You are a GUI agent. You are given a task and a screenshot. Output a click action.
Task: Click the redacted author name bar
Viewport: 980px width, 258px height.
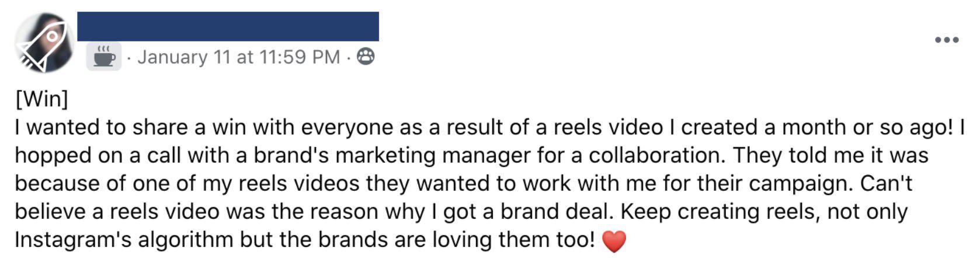coord(228,26)
